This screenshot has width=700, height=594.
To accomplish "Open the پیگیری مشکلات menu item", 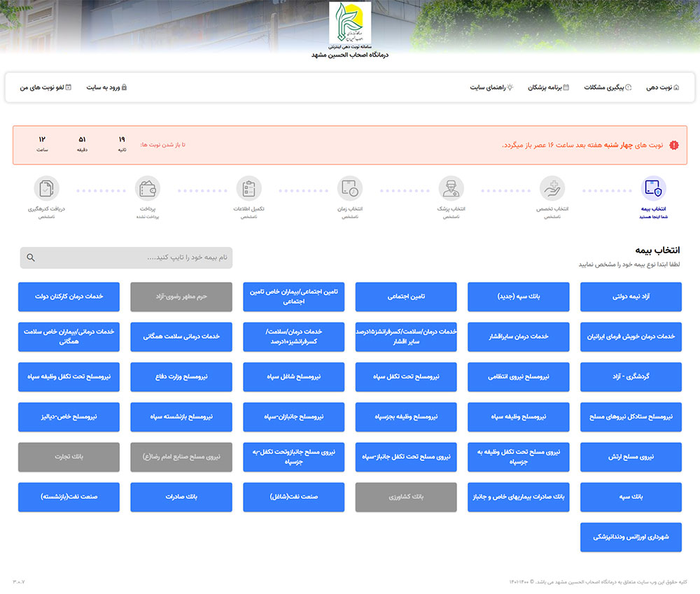I will 608,87.
